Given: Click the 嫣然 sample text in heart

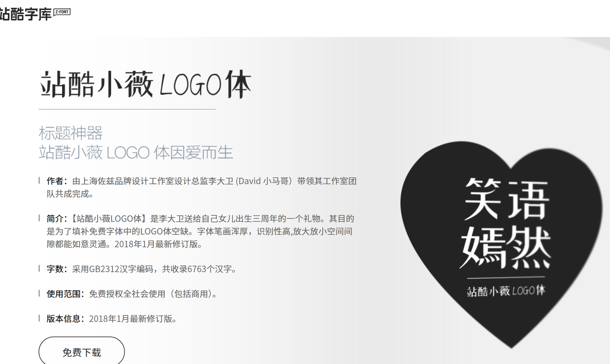Looking at the screenshot, I should pos(506,247).
